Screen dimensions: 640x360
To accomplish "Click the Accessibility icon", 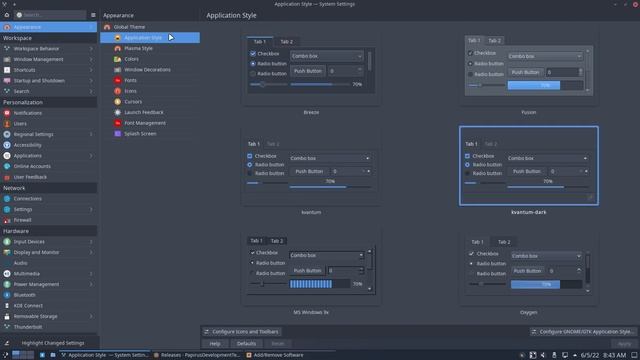I will pyautogui.click(x=7, y=145).
